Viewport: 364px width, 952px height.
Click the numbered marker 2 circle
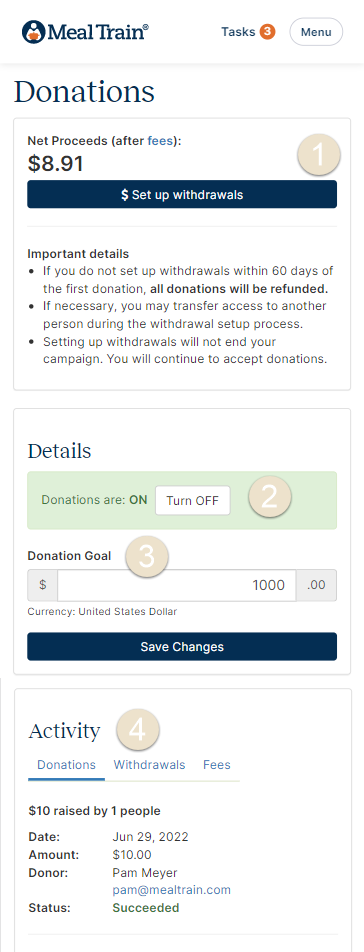(x=269, y=496)
